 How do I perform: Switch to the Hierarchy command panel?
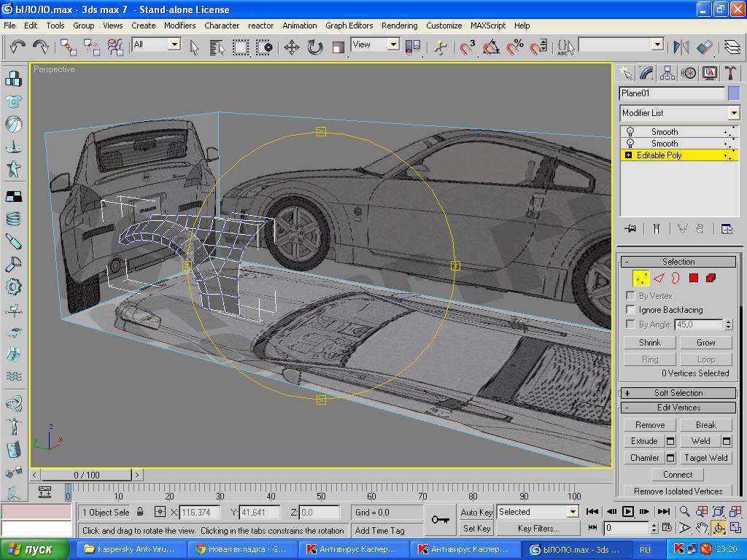tap(667, 73)
